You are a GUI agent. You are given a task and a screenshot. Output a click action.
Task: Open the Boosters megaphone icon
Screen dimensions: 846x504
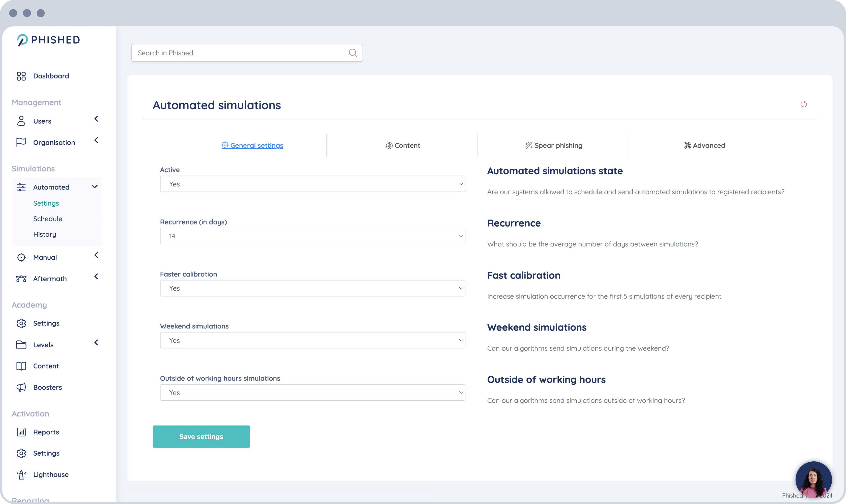(21, 387)
